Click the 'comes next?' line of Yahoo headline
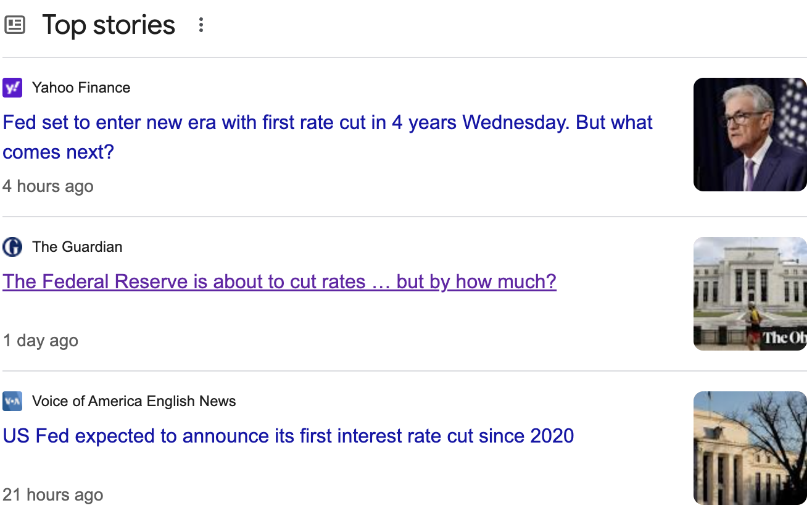The width and height of the screenshot is (812, 516). coord(59,152)
